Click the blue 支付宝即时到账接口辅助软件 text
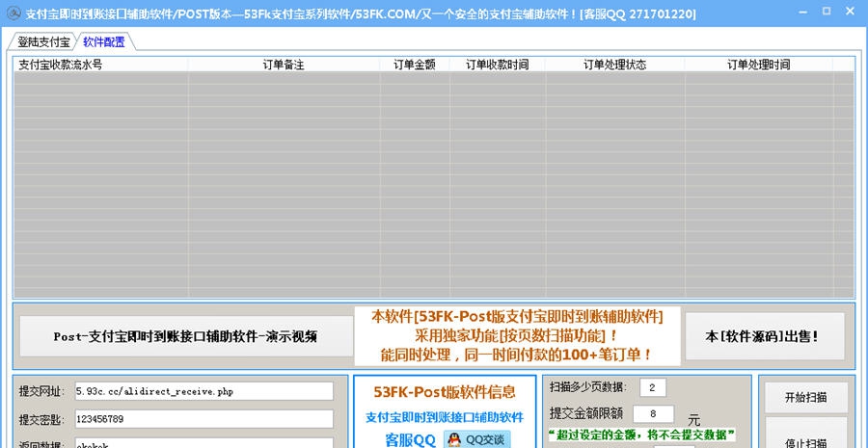Viewport: 868px width, 448px height. pyautogui.click(x=445, y=417)
